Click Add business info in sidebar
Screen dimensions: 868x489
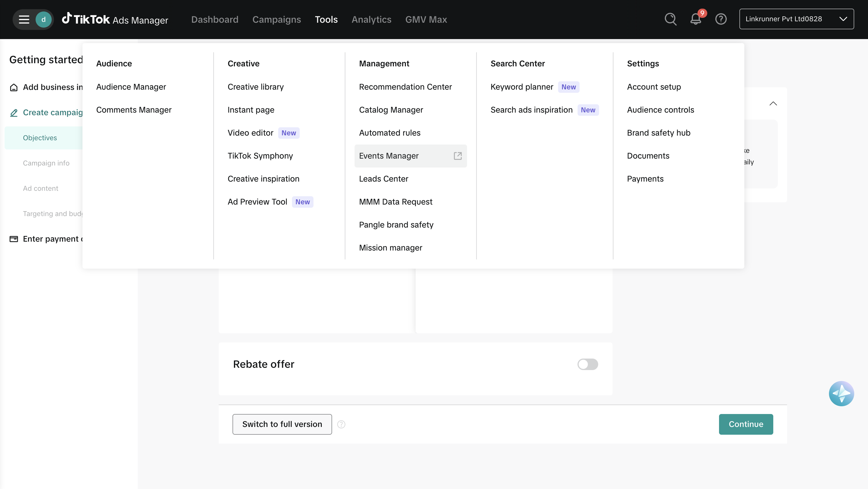tap(53, 87)
